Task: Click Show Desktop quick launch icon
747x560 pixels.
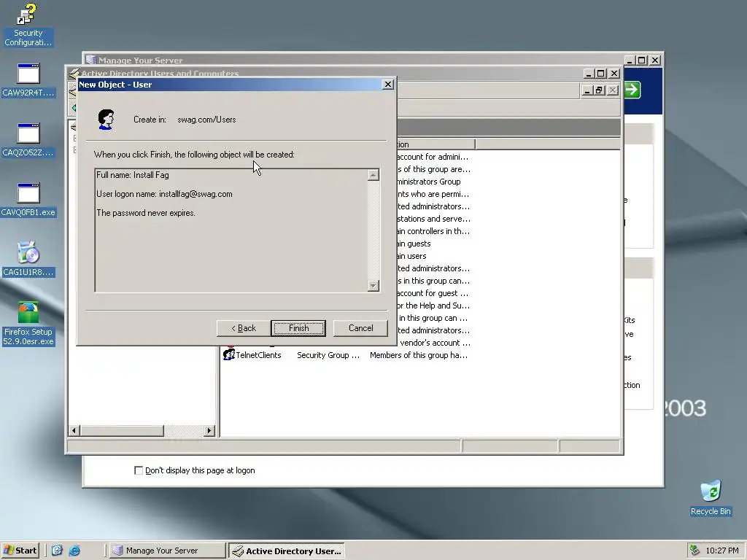Action: 57,551
